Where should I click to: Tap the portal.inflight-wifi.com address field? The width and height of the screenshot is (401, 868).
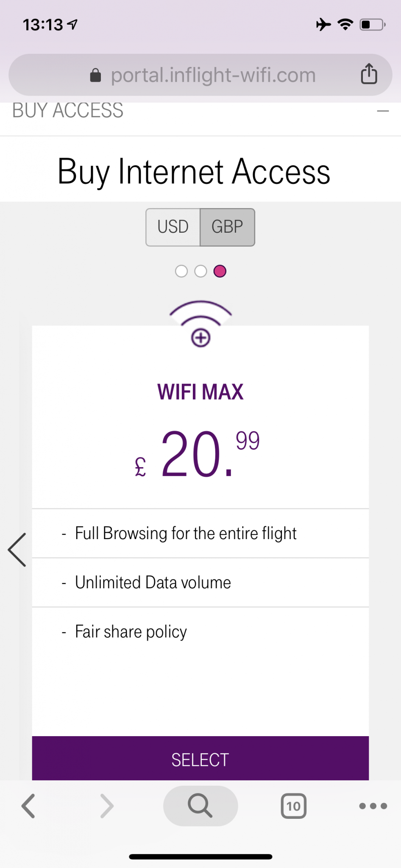point(213,75)
